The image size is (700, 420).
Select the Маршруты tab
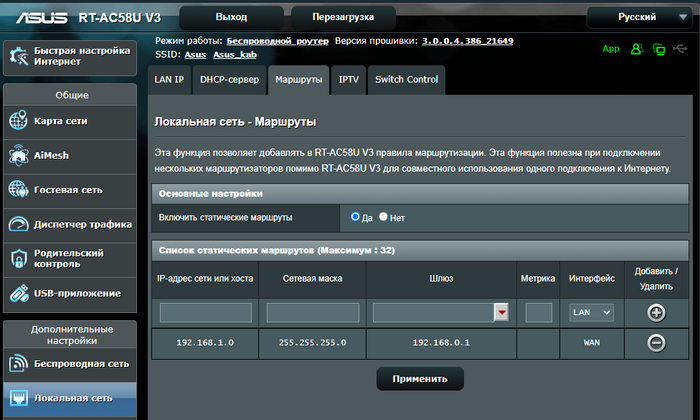[299, 80]
